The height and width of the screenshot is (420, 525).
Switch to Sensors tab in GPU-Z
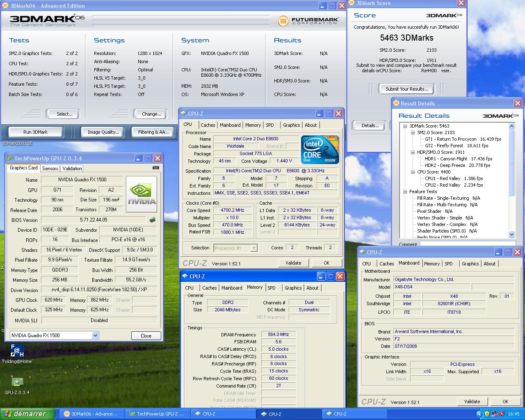coord(50,168)
